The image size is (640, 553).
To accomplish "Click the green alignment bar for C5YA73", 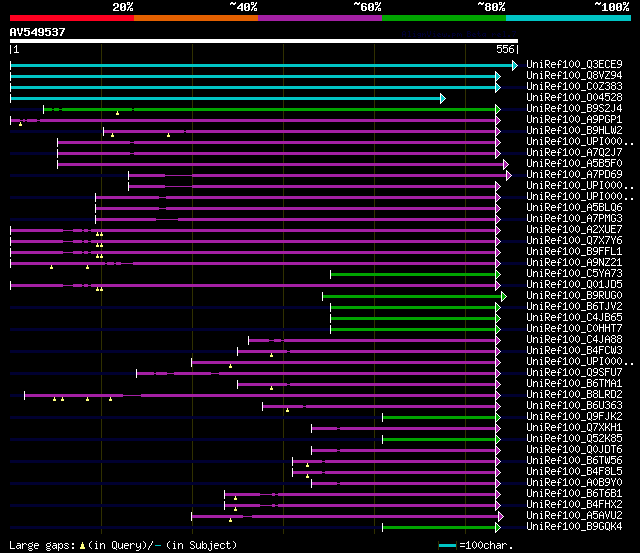I will click(413, 274).
